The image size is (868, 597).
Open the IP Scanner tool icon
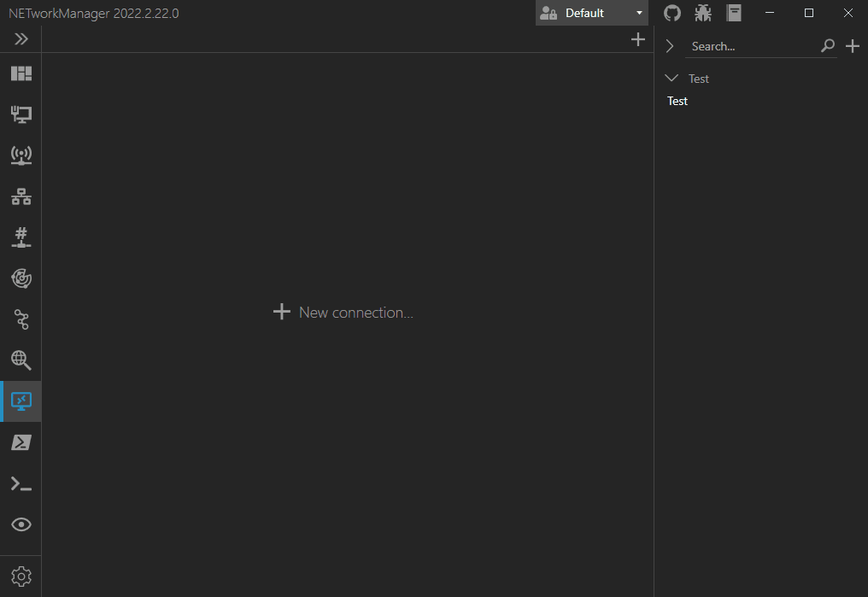[21, 196]
